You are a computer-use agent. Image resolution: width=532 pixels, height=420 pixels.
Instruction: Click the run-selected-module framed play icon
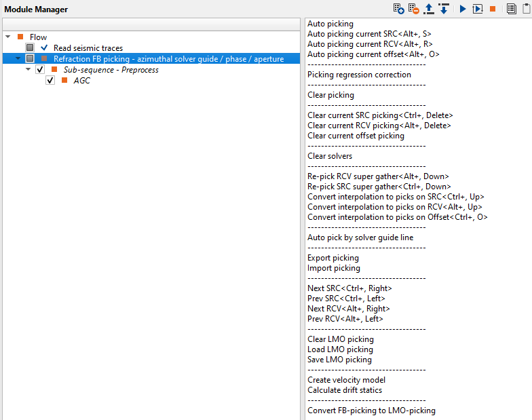pos(478,9)
